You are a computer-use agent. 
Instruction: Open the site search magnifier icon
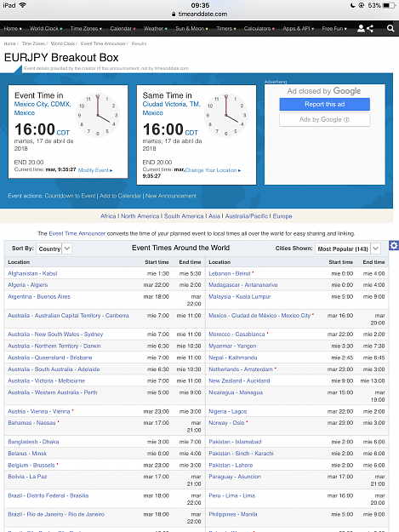pyautogui.click(x=390, y=28)
